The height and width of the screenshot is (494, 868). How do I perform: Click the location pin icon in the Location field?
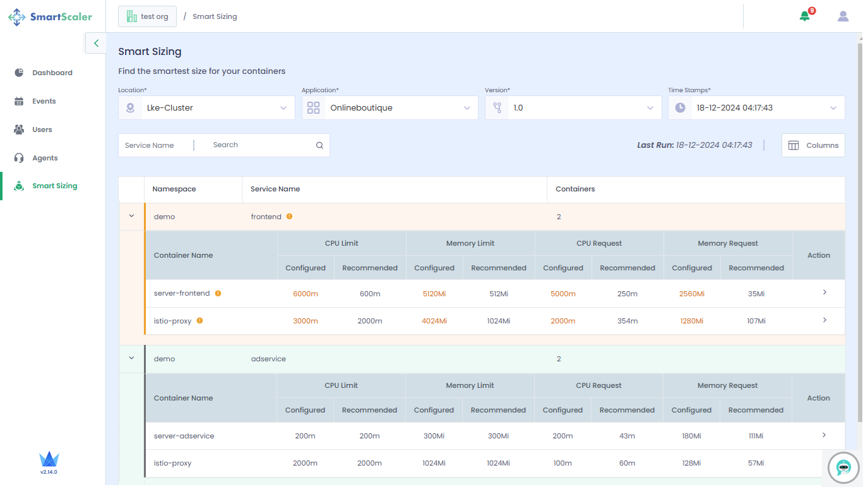[x=130, y=108]
